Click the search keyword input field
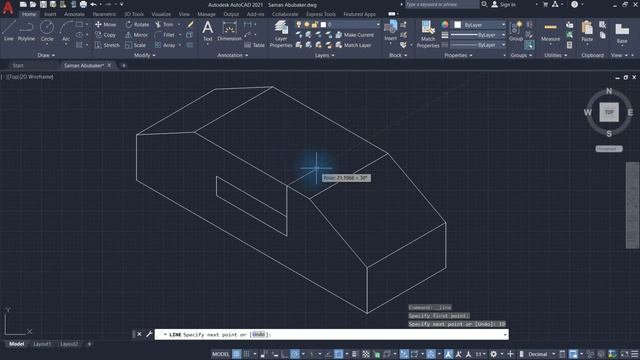 point(442,4)
